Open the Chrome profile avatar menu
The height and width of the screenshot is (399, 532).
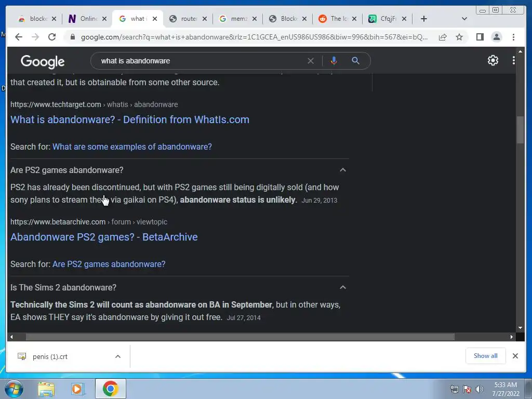point(496,37)
